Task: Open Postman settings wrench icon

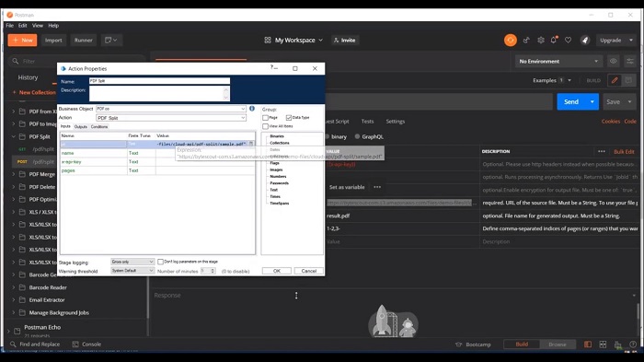Action: point(541,40)
